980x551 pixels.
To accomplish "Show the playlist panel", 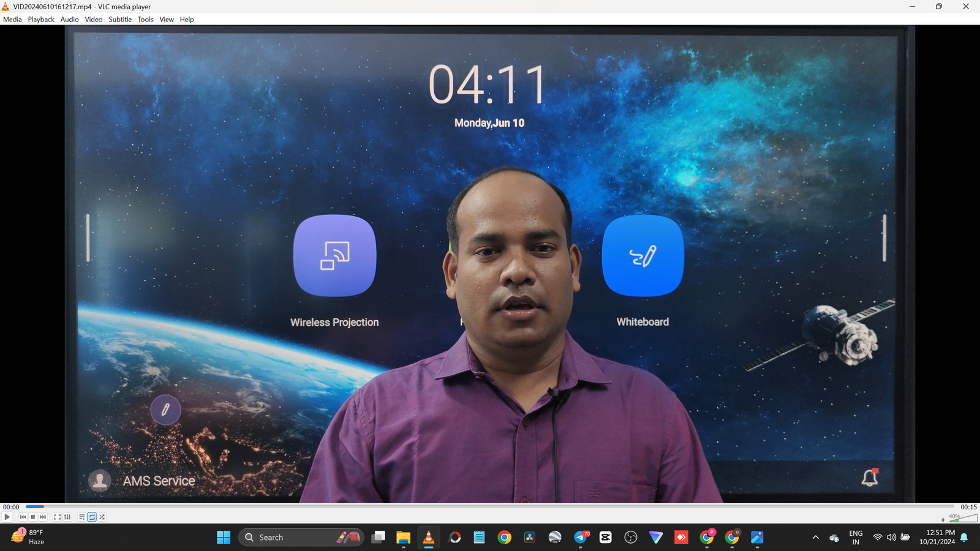I will click(81, 517).
